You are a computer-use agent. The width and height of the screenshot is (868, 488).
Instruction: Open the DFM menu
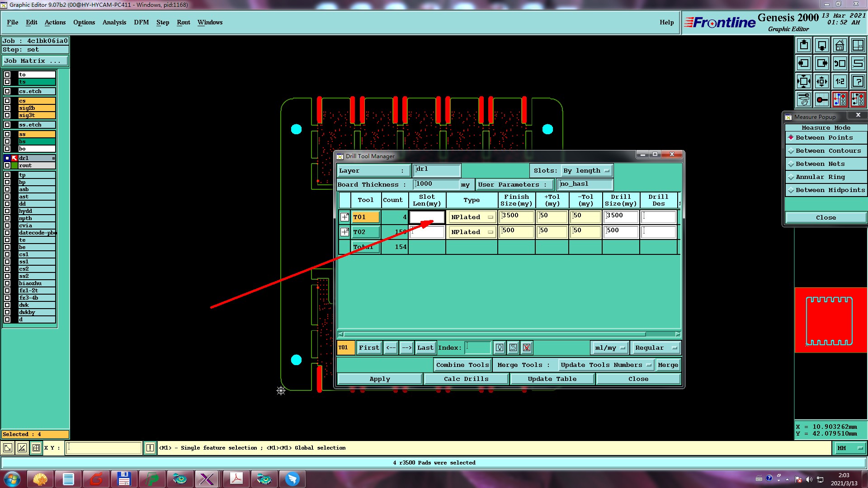pos(141,22)
